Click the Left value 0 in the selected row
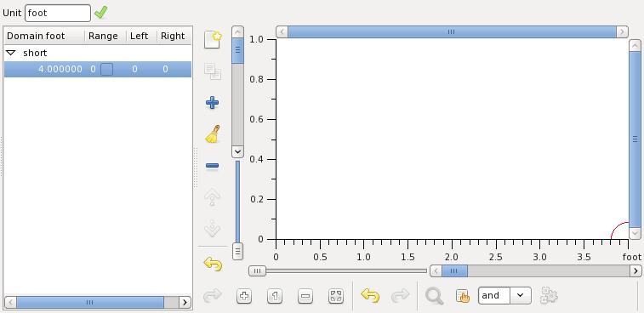Image resolution: width=644 pixels, height=313 pixels. coord(134,70)
